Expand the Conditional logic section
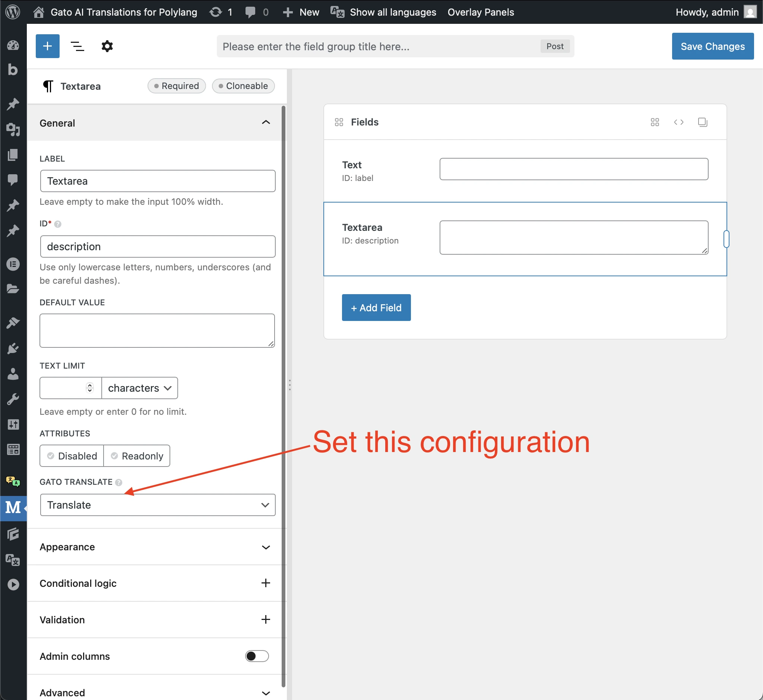763x700 pixels. [x=266, y=583]
